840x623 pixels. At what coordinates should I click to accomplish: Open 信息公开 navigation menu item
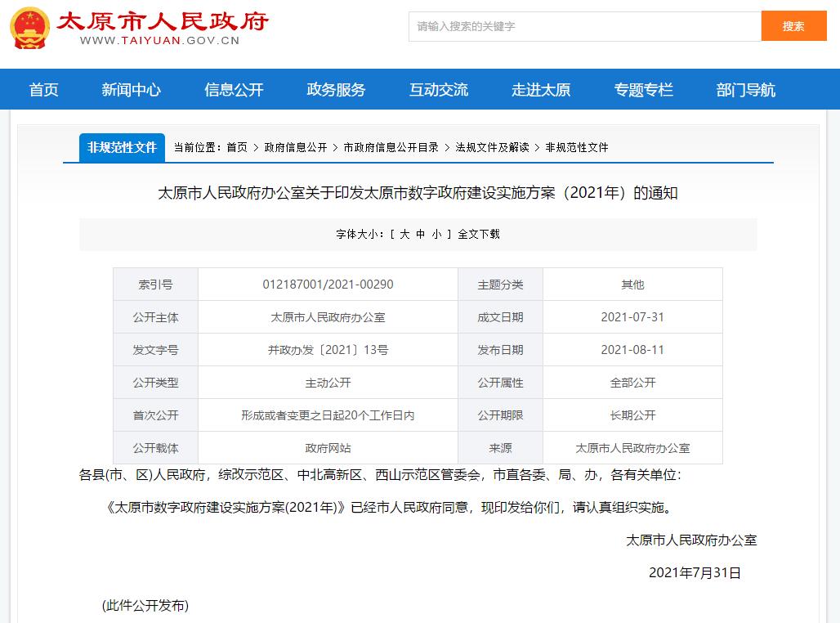click(234, 90)
